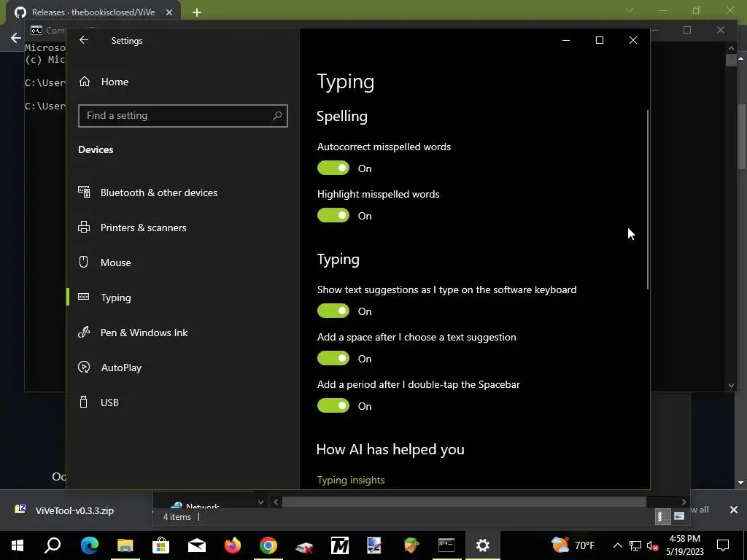The height and width of the screenshot is (560, 747).
Task: Launch Google Chrome from taskbar
Action: [x=268, y=545]
